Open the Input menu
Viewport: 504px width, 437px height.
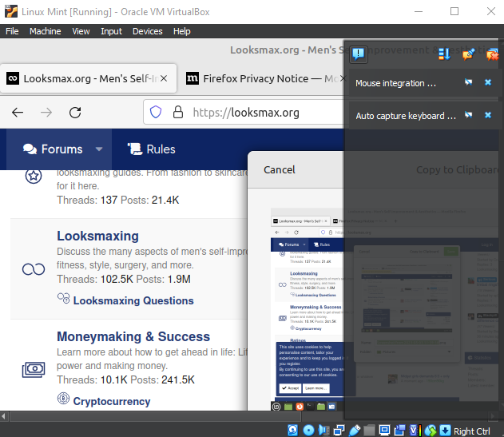coord(111,31)
